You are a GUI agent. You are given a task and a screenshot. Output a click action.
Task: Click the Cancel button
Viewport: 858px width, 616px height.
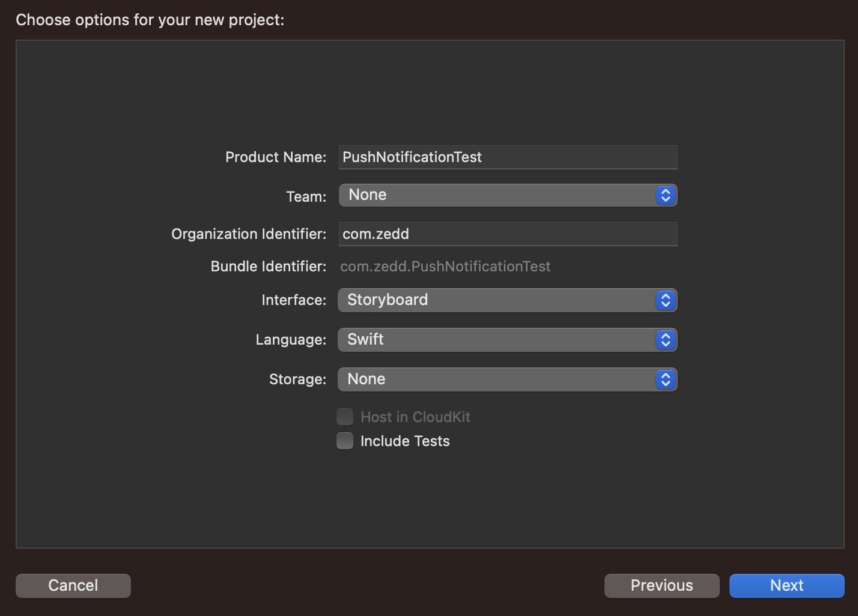73,586
